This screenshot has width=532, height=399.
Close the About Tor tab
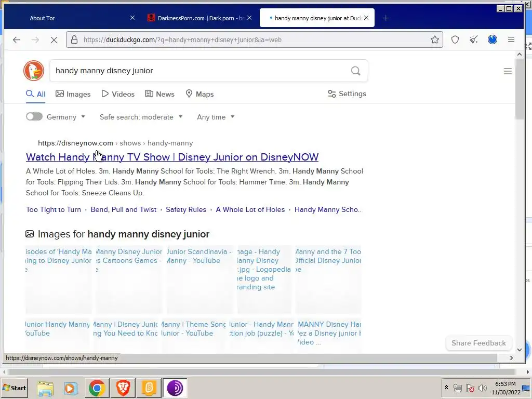(132, 18)
